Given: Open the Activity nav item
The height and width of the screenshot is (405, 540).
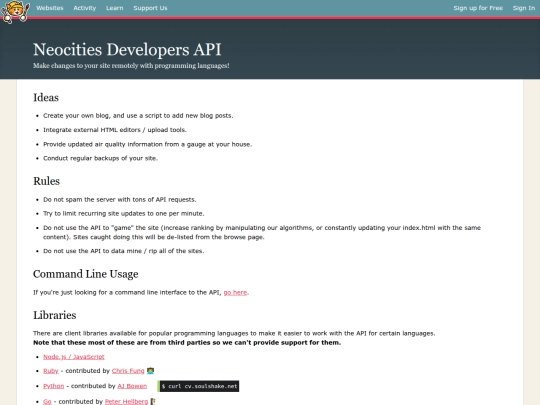Looking at the screenshot, I should (84, 8).
